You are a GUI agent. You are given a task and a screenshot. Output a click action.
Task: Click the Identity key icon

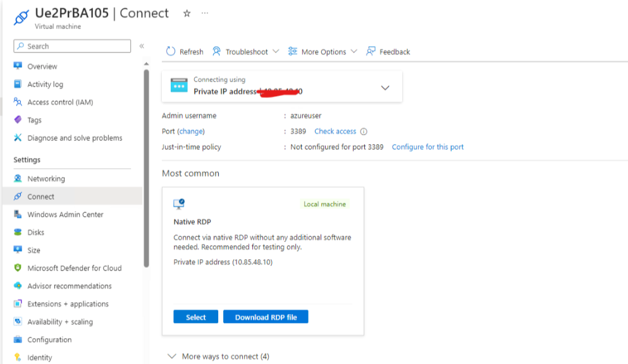18,357
